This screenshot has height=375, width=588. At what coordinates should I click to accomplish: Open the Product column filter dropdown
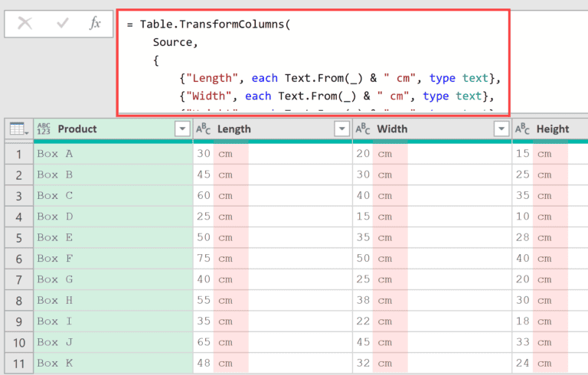pyautogui.click(x=182, y=129)
